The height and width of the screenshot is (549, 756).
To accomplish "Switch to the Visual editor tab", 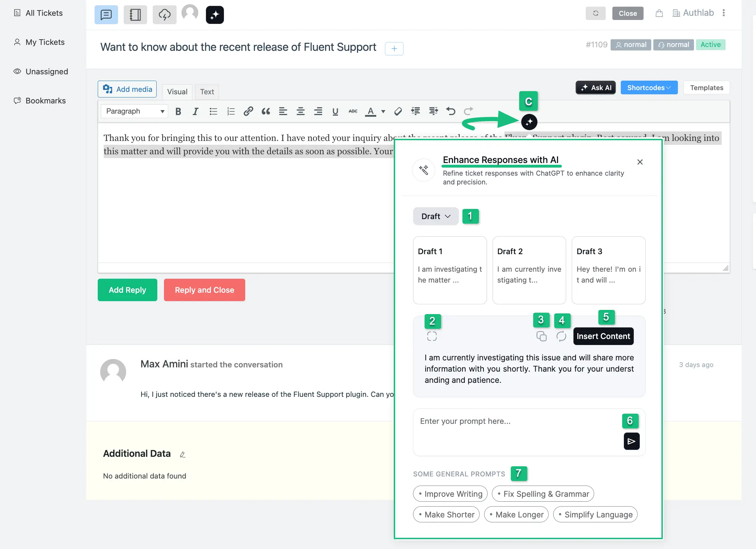I will pos(177,92).
